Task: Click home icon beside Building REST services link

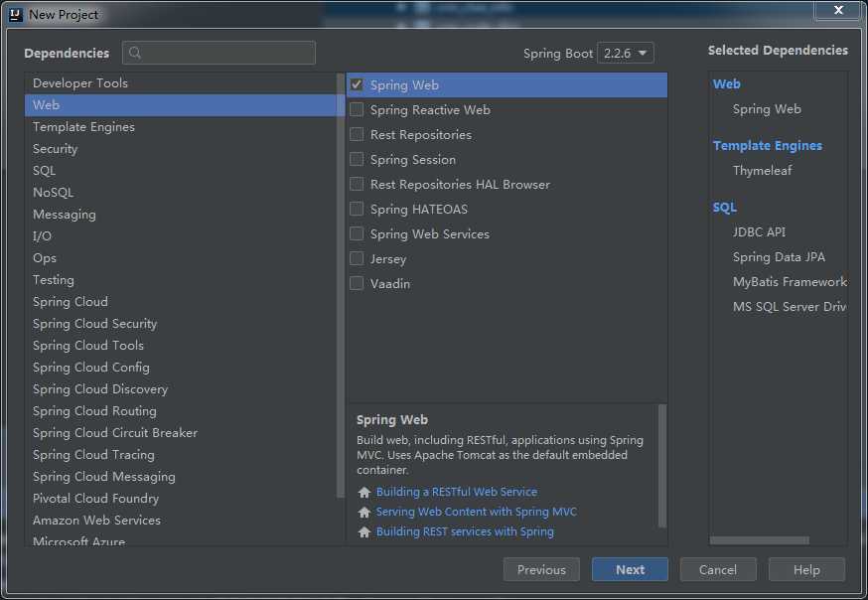Action: pos(363,531)
